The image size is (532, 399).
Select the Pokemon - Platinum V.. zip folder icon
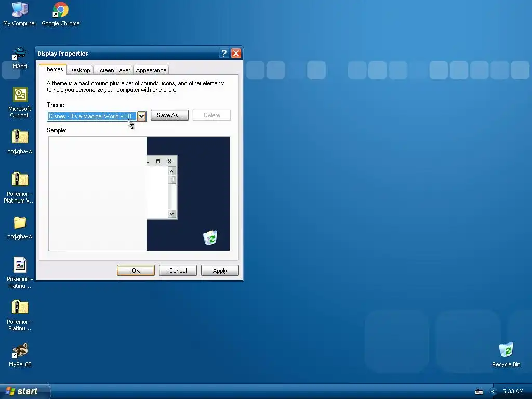[20, 188]
